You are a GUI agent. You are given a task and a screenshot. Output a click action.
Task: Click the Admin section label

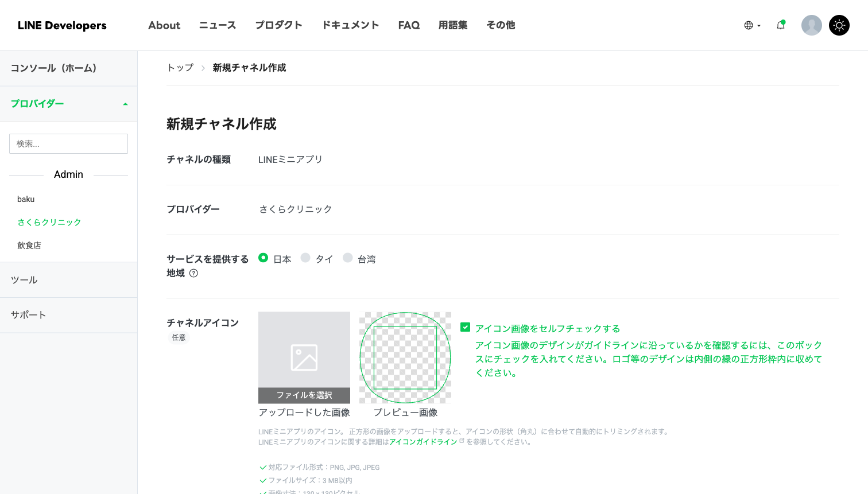[x=68, y=174]
